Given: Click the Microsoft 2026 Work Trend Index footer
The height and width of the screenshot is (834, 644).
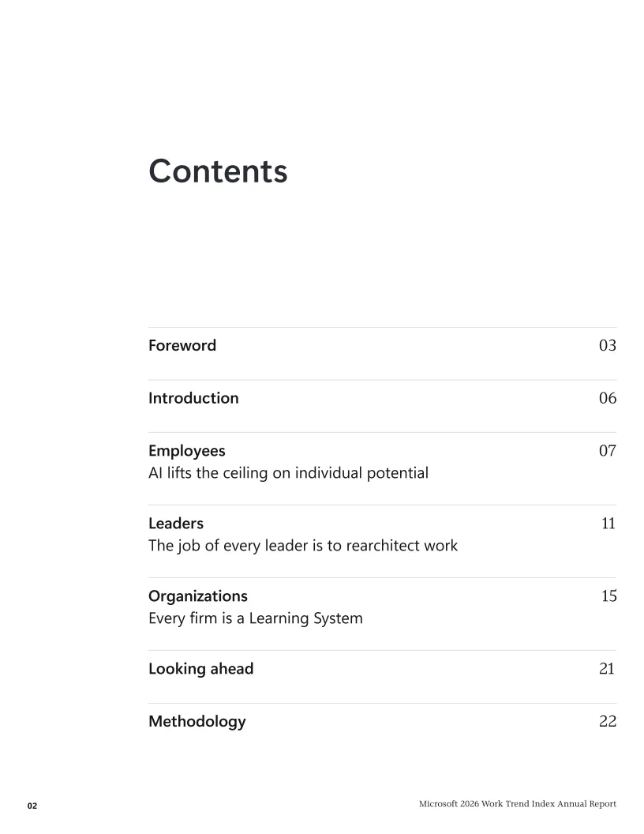Looking at the screenshot, I should [518, 804].
